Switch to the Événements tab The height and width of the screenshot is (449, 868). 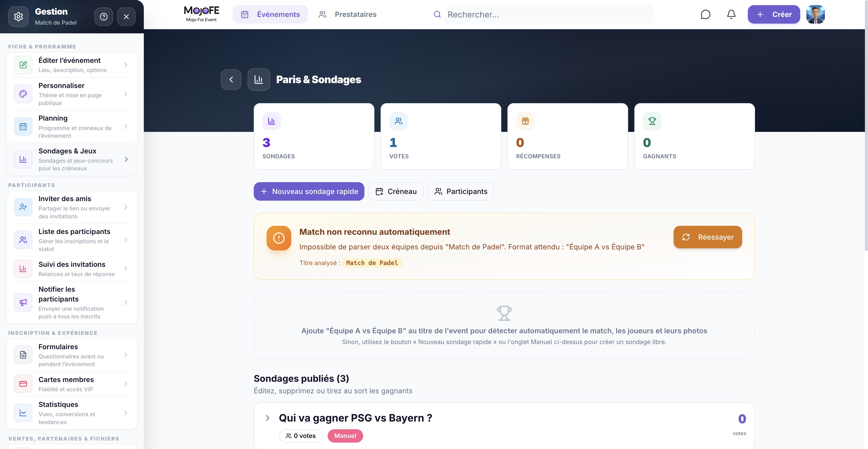pyautogui.click(x=270, y=14)
